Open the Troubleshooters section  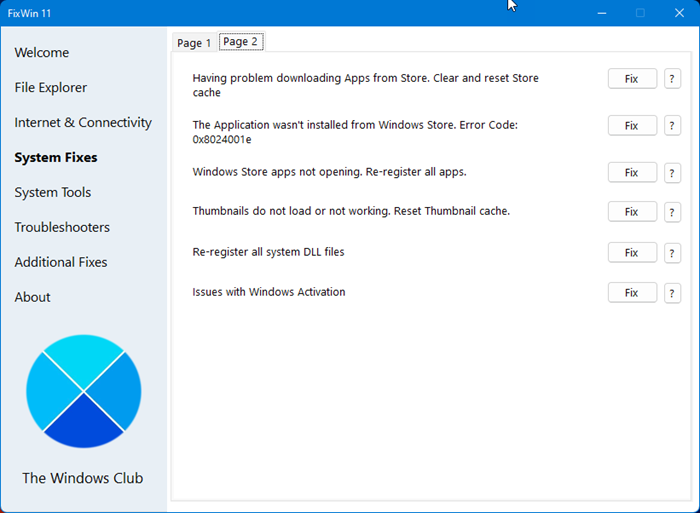62,227
